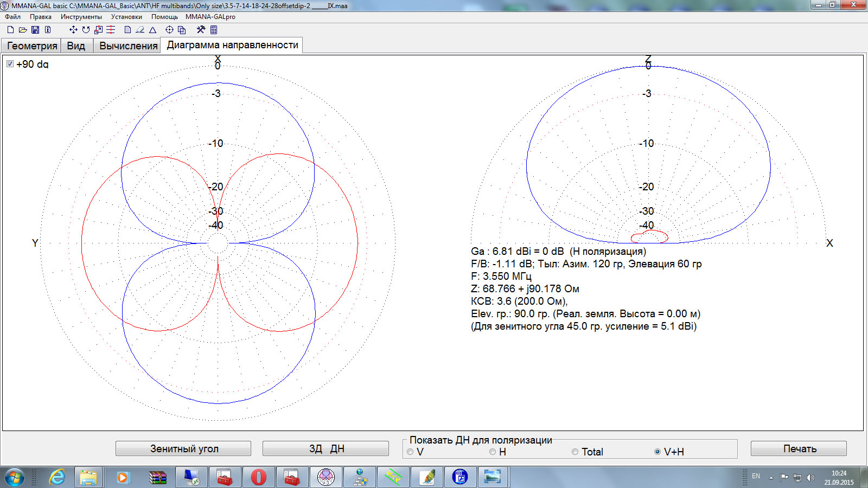This screenshot has width=868, height=488.
Task: Click the calculator toolbar icon
Action: pos(214,30)
